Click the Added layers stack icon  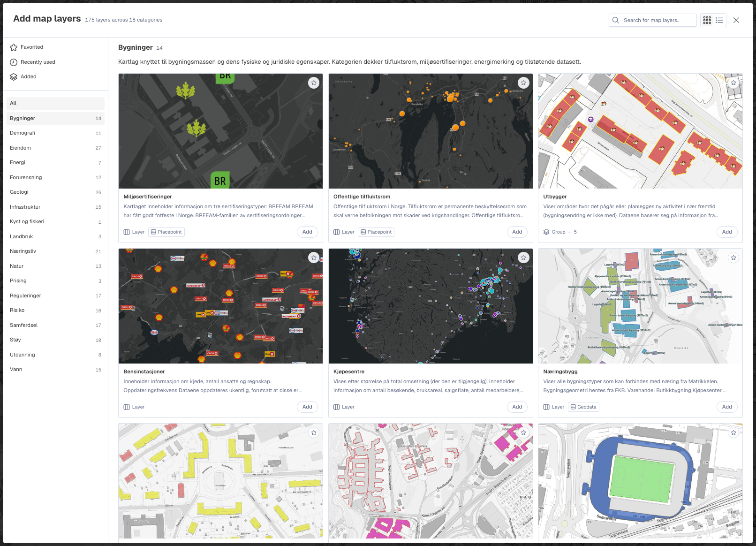[14, 76]
